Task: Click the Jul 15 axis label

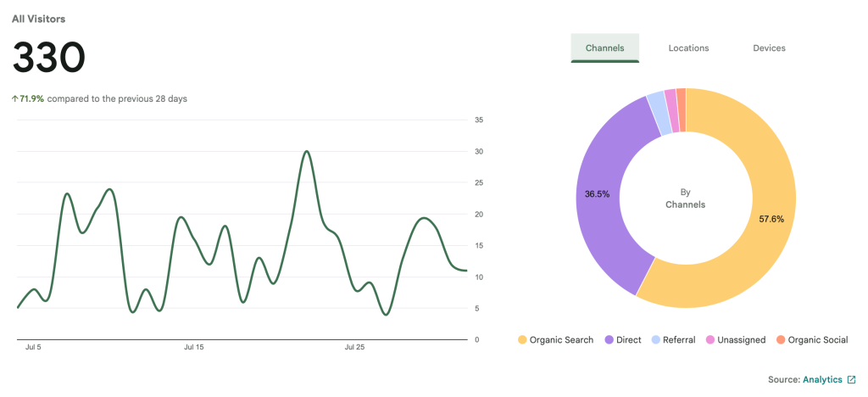Action: 193,347
